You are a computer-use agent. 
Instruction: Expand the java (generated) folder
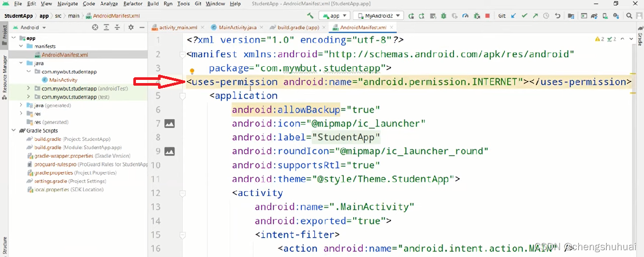22,106
